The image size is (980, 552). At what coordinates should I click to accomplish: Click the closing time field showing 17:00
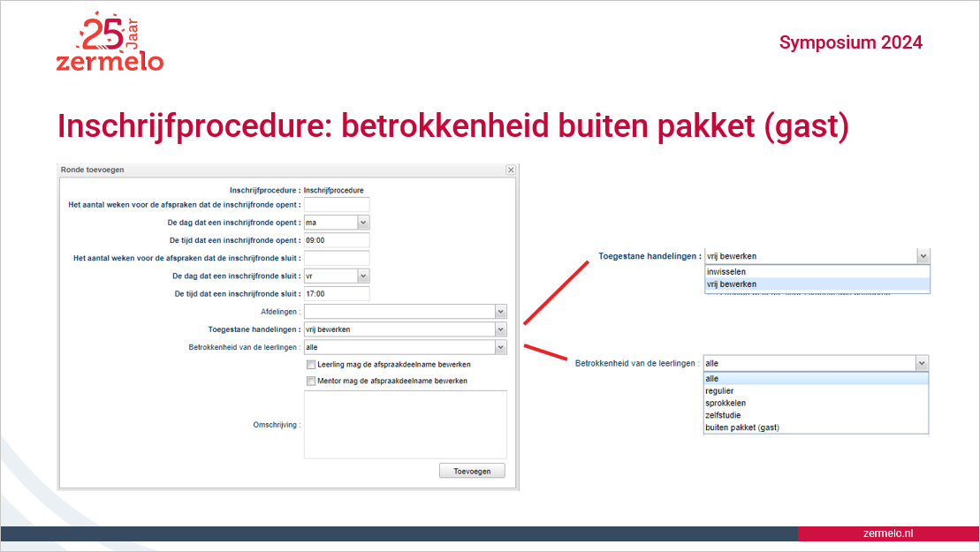pos(337,293)
